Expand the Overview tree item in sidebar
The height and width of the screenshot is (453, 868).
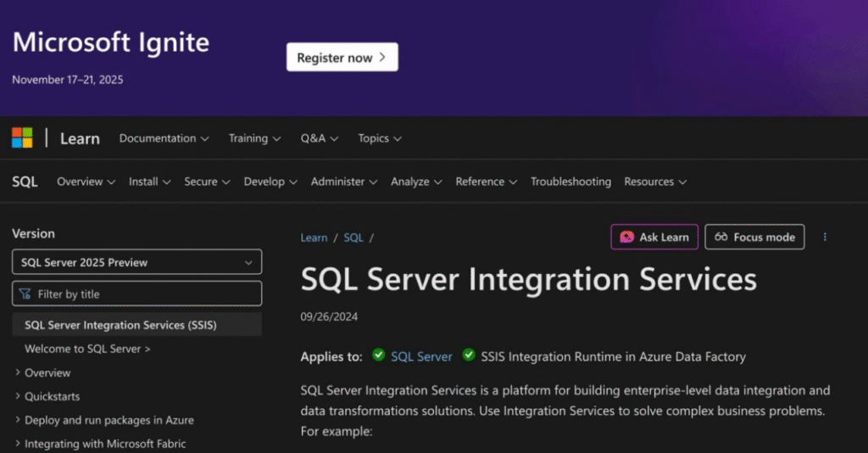tap(47, 372)
